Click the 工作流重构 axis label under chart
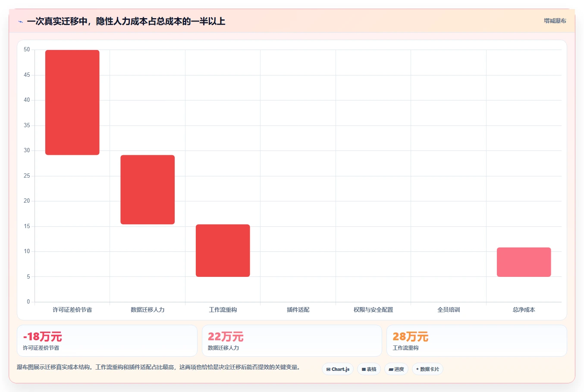This screenshot has height=392, width=584. 223,310
